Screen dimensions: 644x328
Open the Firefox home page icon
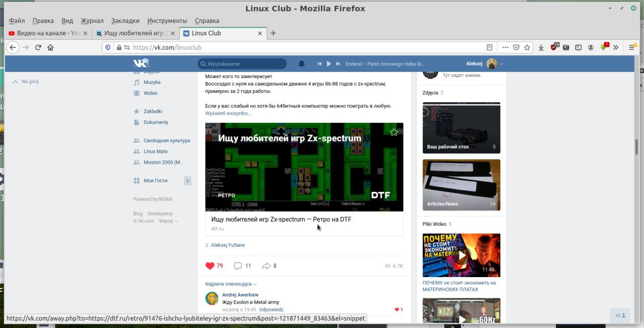[50, 47]
